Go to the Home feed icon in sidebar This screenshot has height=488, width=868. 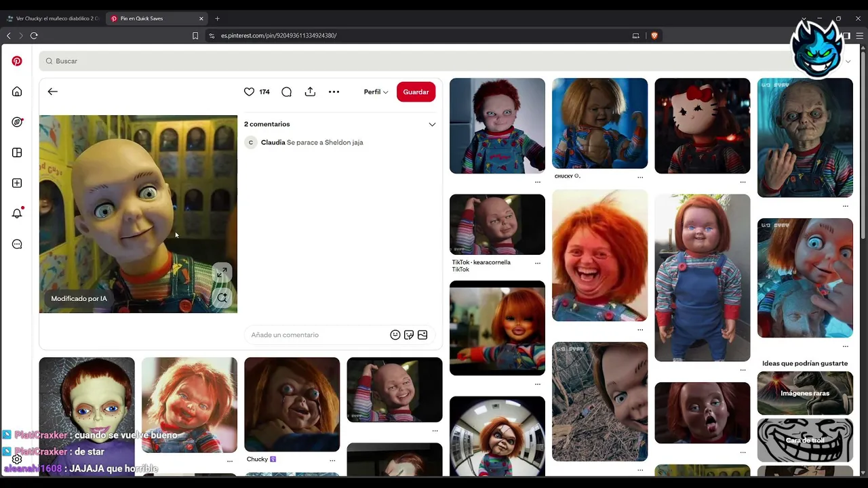click(17, 91)
